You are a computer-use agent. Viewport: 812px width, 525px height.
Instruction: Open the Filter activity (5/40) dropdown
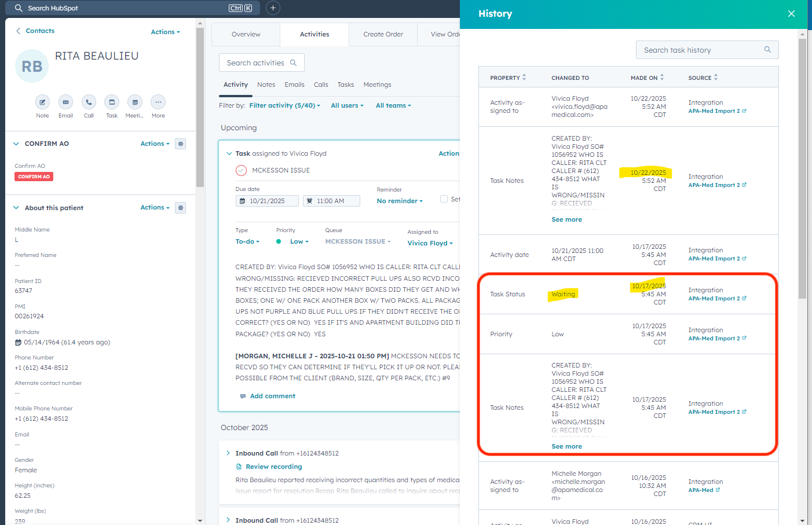(284, 106)
